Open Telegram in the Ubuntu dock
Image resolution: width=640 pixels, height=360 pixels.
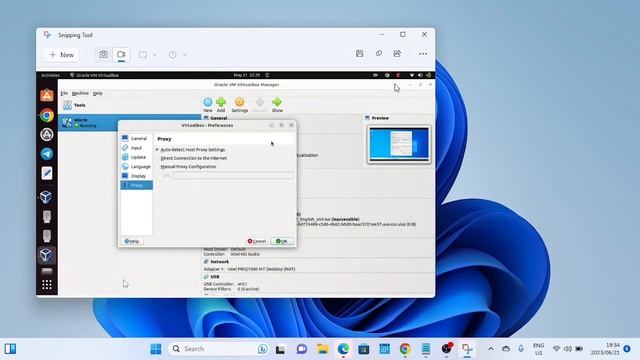(x=47, y=154)
